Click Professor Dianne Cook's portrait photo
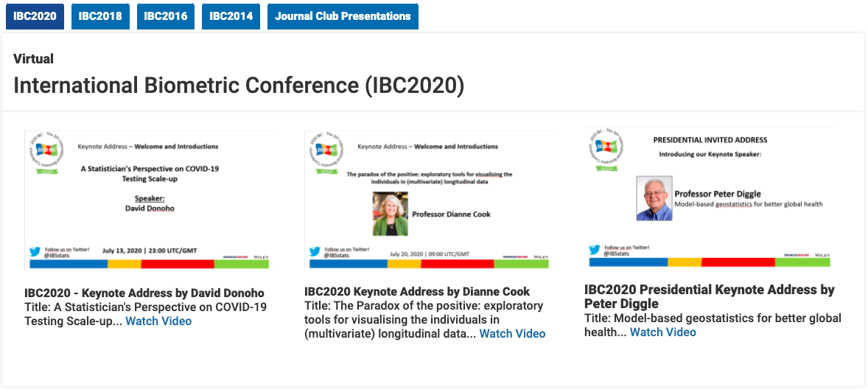The height and width of the screenshot is (390, 868). [390, 214]
